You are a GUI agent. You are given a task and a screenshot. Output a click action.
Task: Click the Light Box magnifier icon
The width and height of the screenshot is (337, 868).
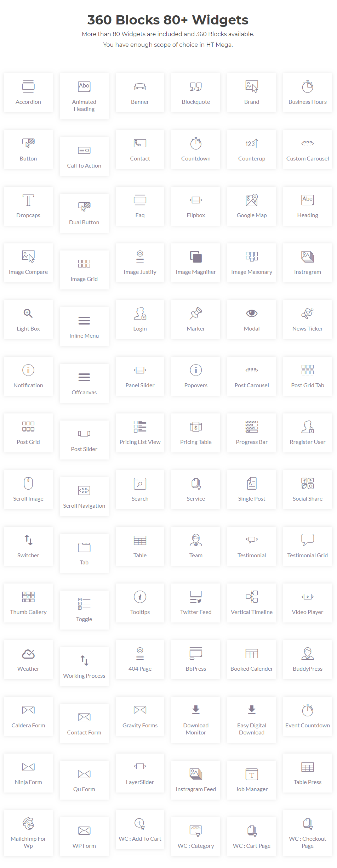coord(28,313)
